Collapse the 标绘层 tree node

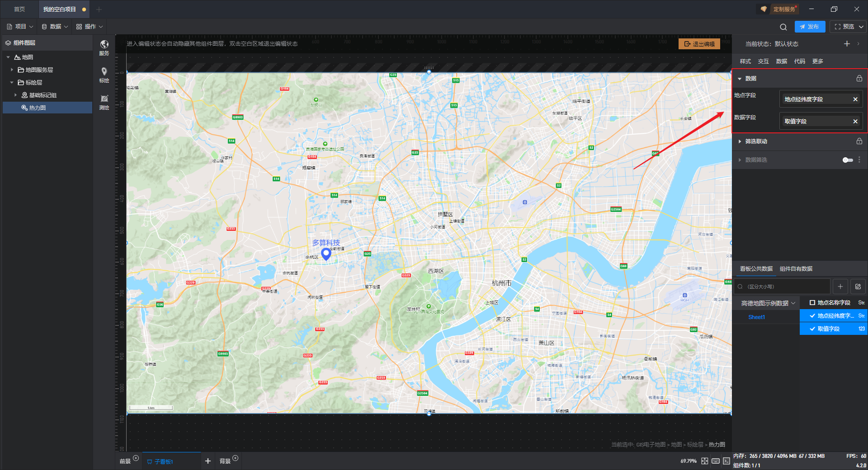12,82
